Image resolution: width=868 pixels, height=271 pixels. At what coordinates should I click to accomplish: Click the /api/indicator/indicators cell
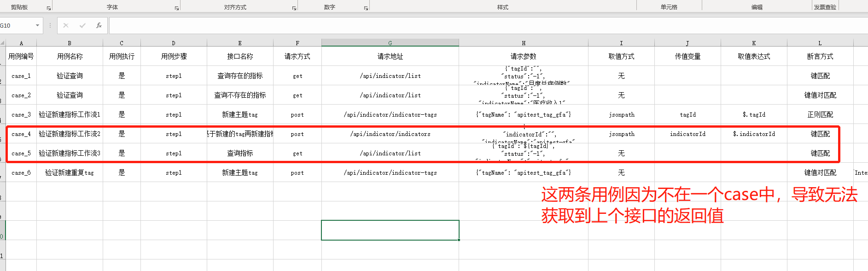point(390,134)
